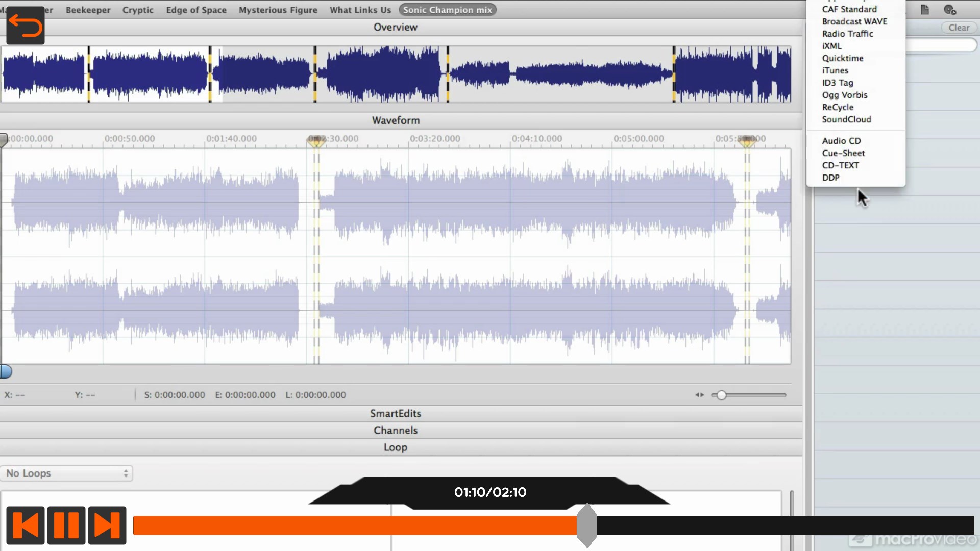
Task: Collapse the Waveform section header
Action: 396,120
